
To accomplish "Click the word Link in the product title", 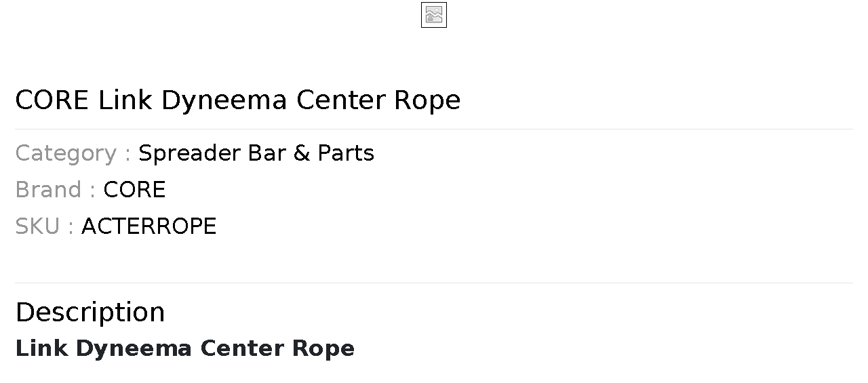I will [125, 100].
